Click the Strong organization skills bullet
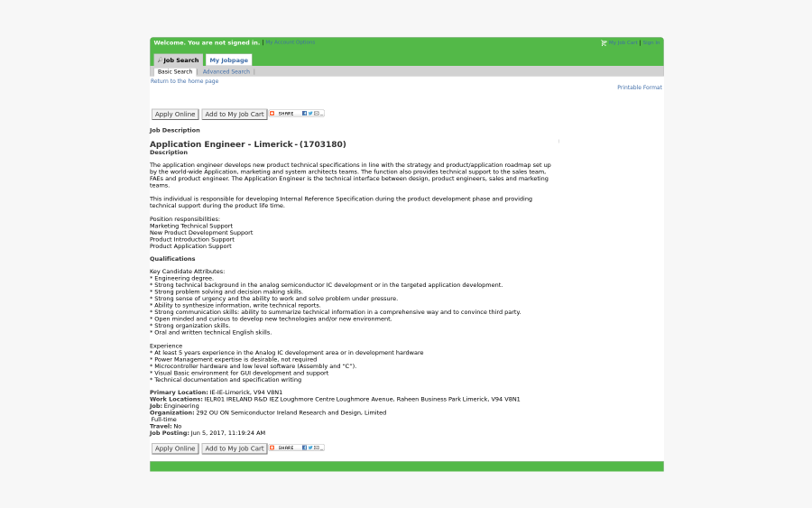 (x=189, y=325)
